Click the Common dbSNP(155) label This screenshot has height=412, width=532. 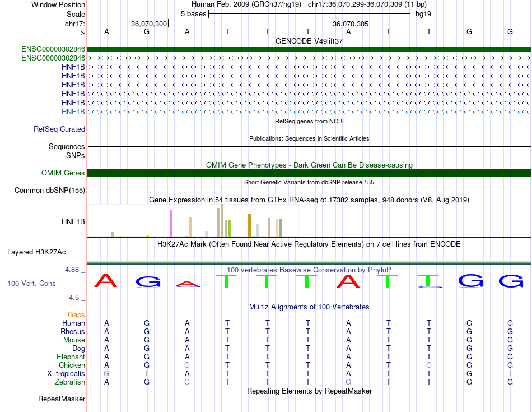click(49, 190)
